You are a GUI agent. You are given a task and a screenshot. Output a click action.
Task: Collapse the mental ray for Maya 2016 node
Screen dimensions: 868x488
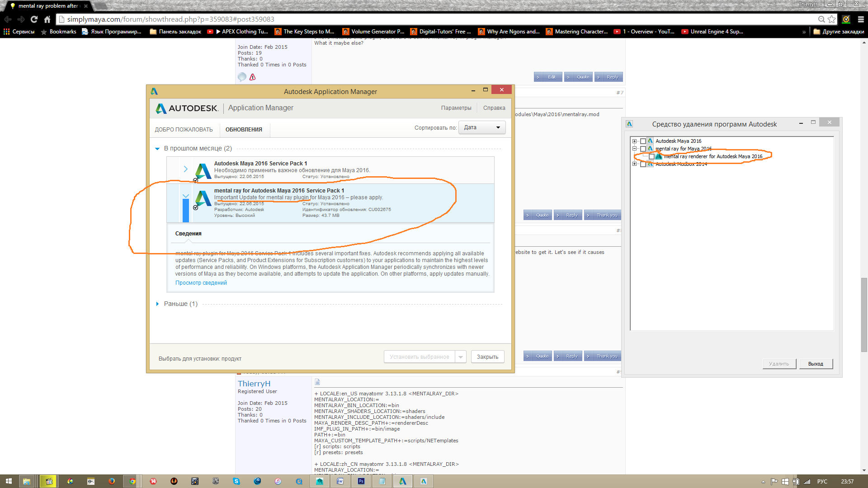click(x=635, y=149)
